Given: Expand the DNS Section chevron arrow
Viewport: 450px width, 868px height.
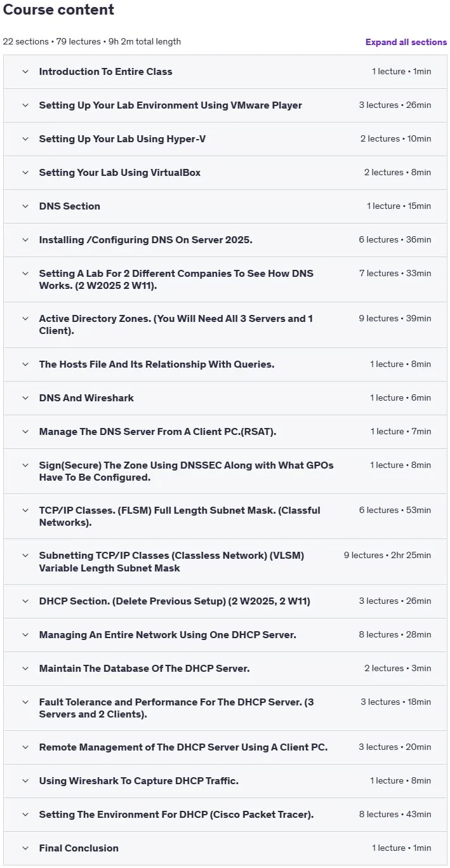Looking at the screenshot, I should pyautogui.click(x=25, y=206).
